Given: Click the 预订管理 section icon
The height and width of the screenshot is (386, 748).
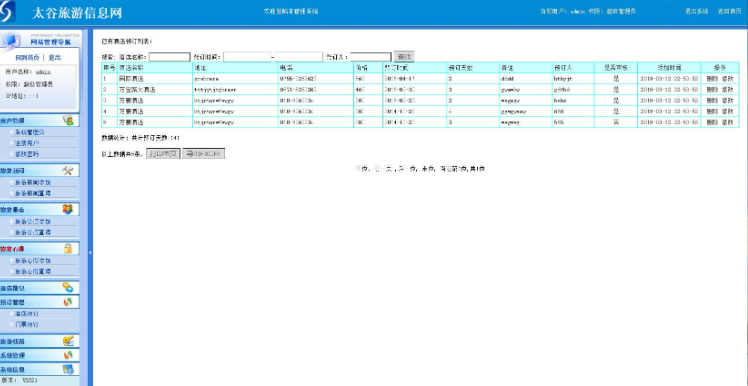Looking at the screenshot, I should (68, 302).
